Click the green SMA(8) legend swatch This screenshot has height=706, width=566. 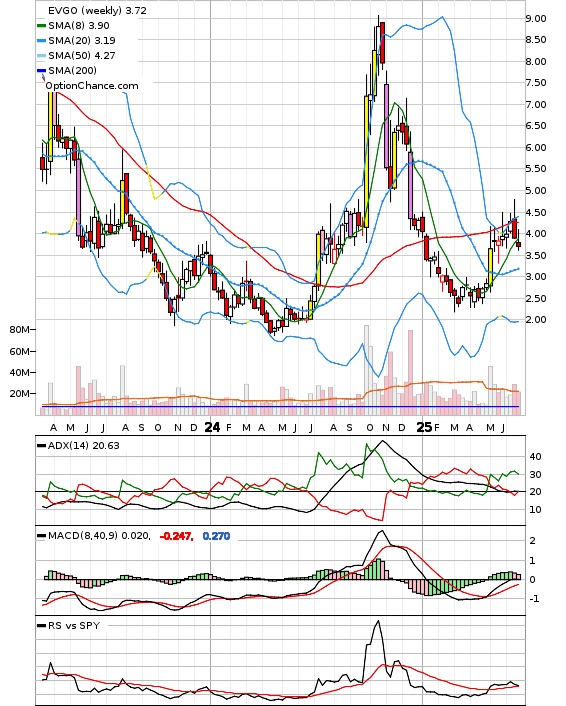[x=41, y=26]
